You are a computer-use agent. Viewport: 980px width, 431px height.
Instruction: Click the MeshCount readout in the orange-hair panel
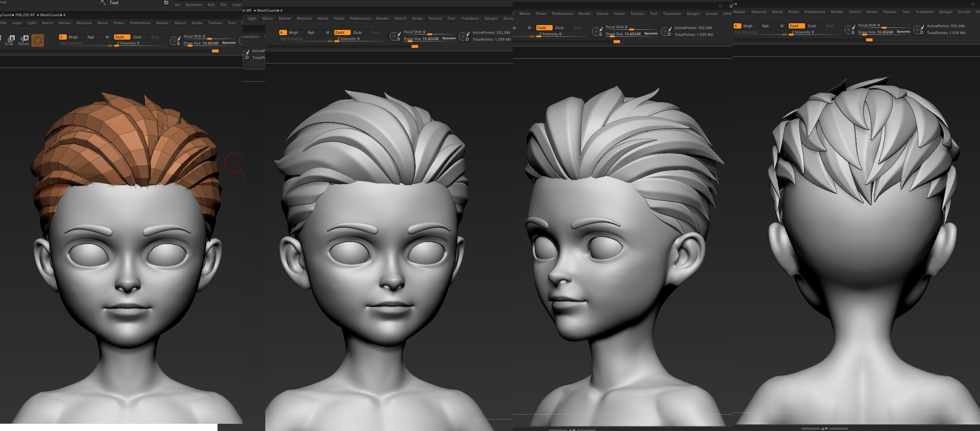click(x=52, y=15)
